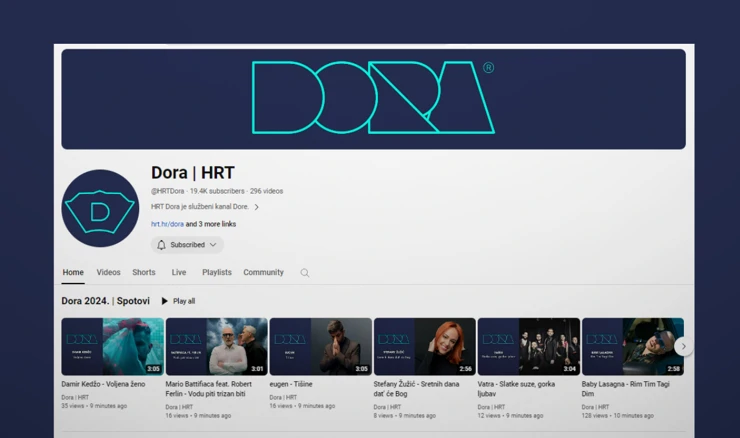The width and height of the screenshot is (740, 438).
Task: View the Community tab
Action: pyautogui.click(x=263, y=272)
